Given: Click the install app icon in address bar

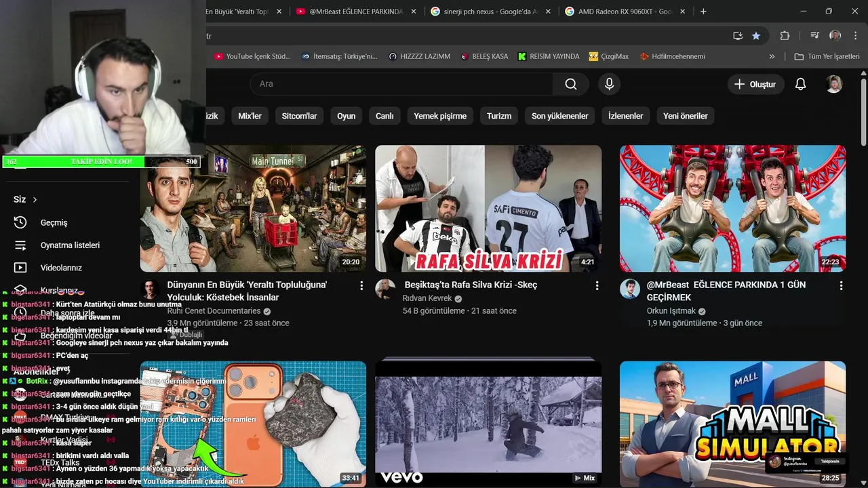Looking at the screenshot, I should coord(738,36).
